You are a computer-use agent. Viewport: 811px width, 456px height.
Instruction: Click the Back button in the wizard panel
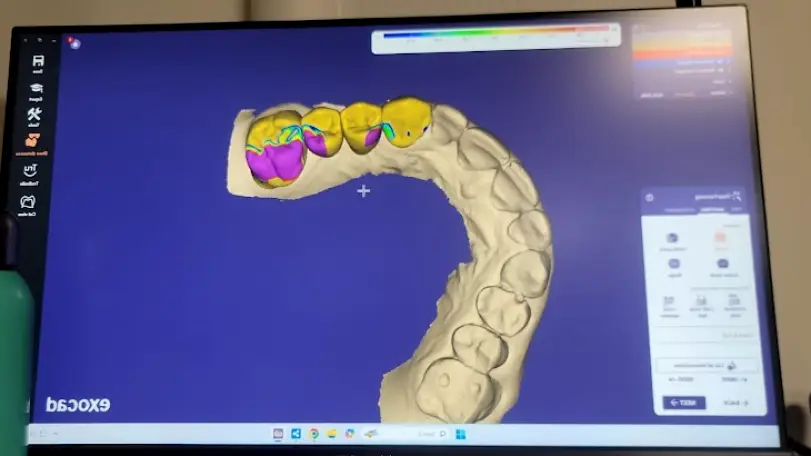click(735, 403)
